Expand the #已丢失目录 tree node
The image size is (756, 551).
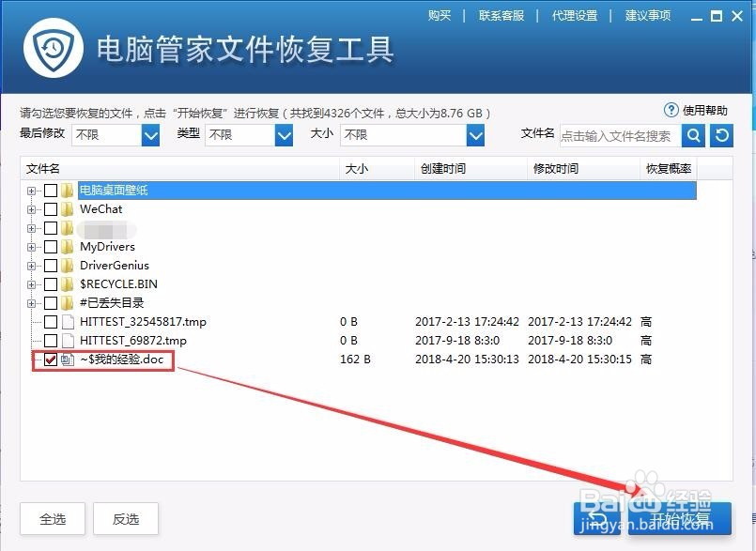31,304
